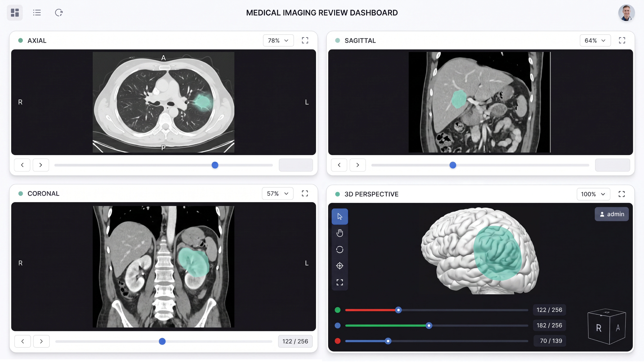Click the 122 / 256 red slider handle

[398, 310]
